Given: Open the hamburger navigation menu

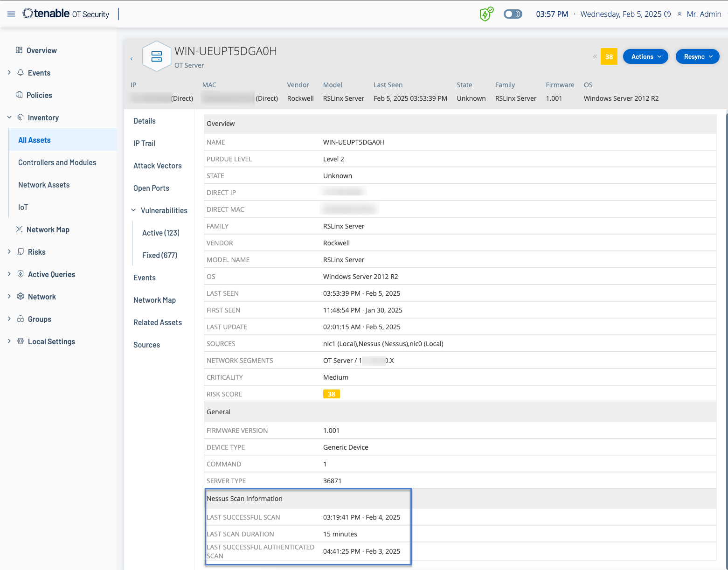Looking at the screenshot, I should 11,14.
